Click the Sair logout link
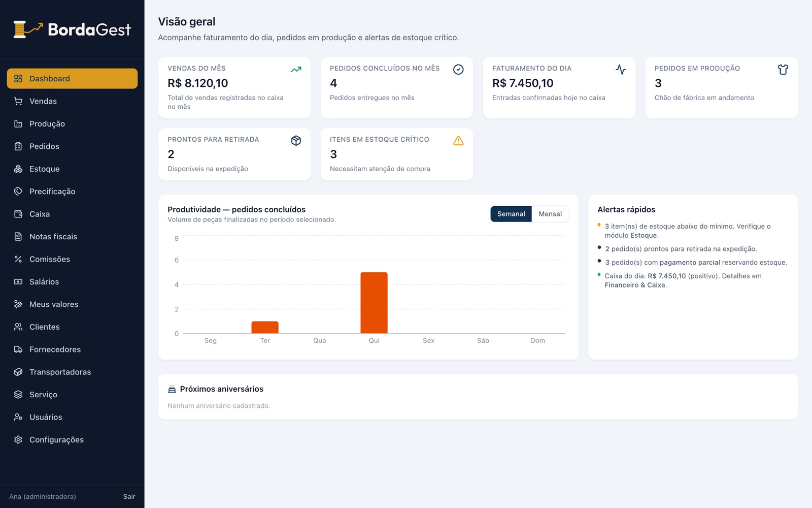Image resolution: width=812 pixels, height=508 pixels. pos(129,496)
